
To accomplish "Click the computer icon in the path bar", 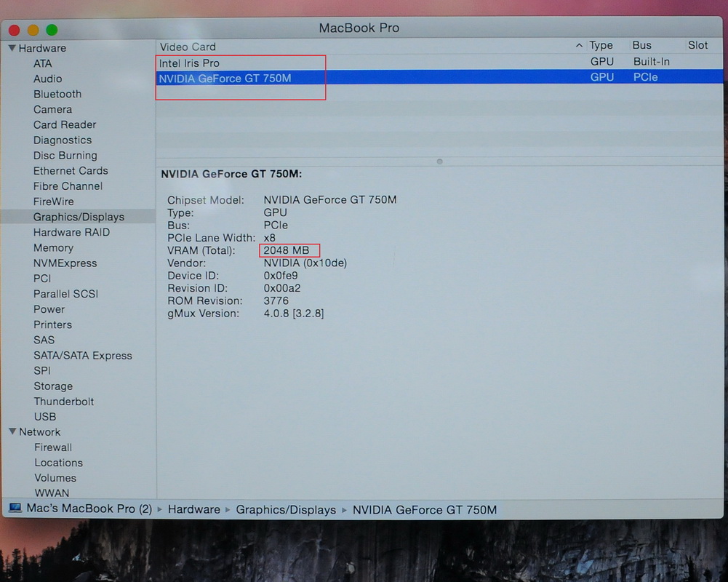I will [15, 508].
